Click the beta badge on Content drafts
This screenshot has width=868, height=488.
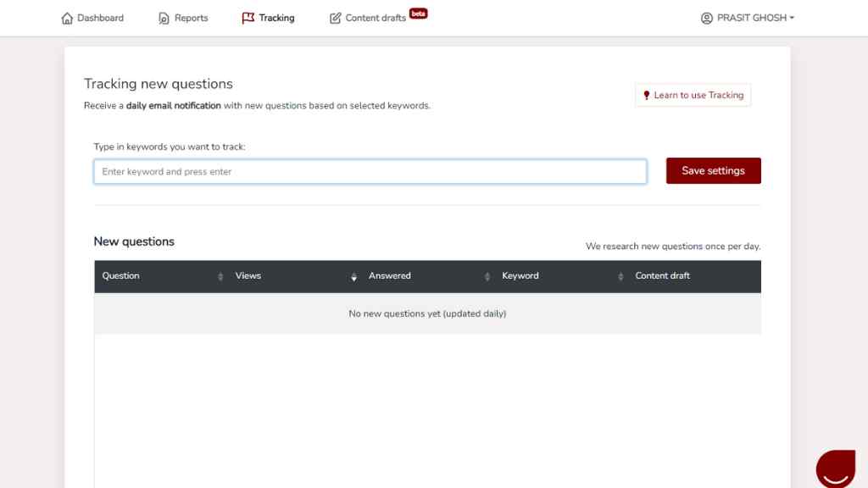tap(419, 14)
